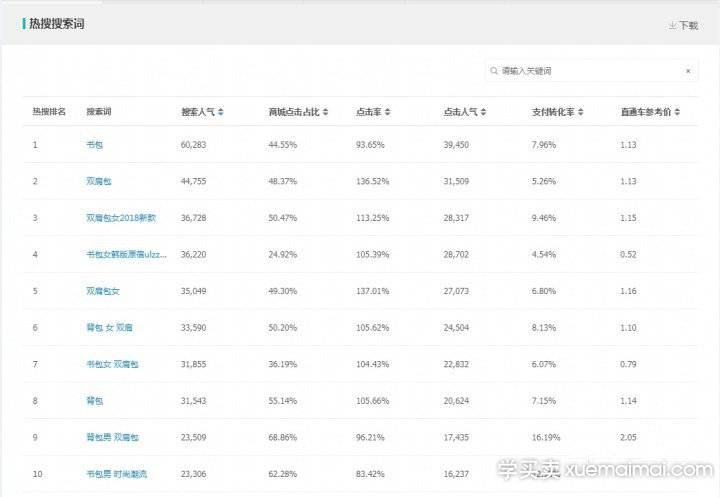This screenshot has width=720, height=497.
Task: Open the 书包女 双肩包 keyword link
Action: pyautogui.click(x=112, y=364)
